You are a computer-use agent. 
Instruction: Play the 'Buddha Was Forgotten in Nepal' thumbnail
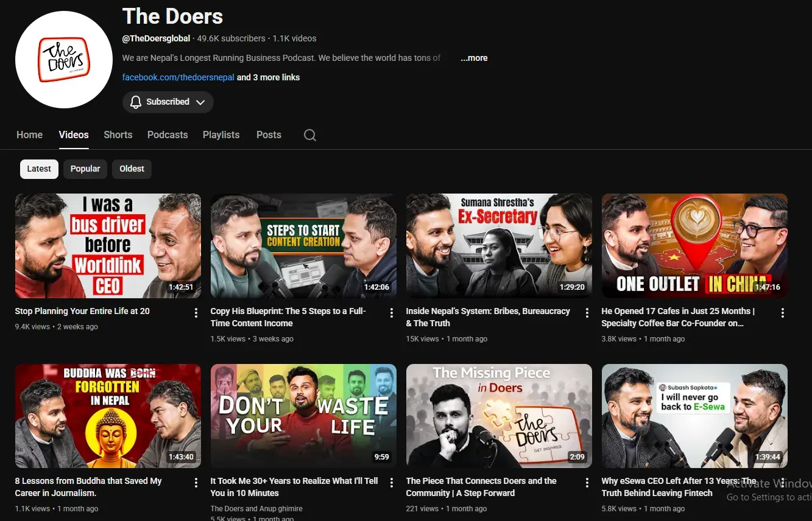pyautogui.click(x=108, y=416)
